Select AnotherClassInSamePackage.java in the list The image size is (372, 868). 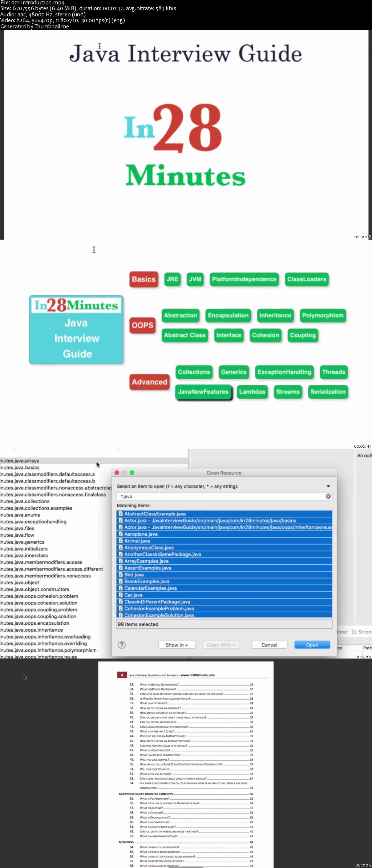pyautogui.click(x=224, y=554)
